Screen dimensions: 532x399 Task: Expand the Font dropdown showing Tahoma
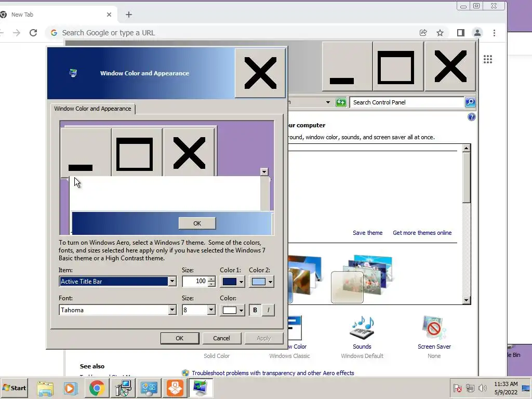pyautogui.click(x=172, y=310)
